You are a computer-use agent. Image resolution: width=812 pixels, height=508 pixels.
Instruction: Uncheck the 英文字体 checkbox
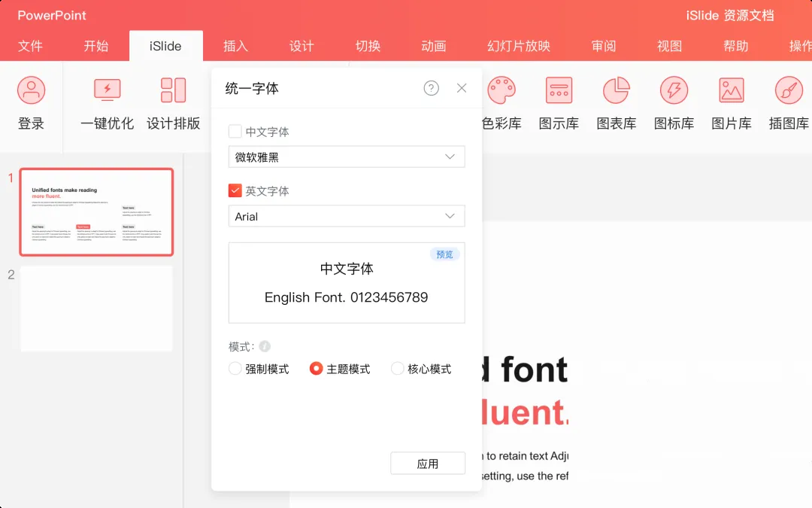pyautogui.click(x=235, y=190)
